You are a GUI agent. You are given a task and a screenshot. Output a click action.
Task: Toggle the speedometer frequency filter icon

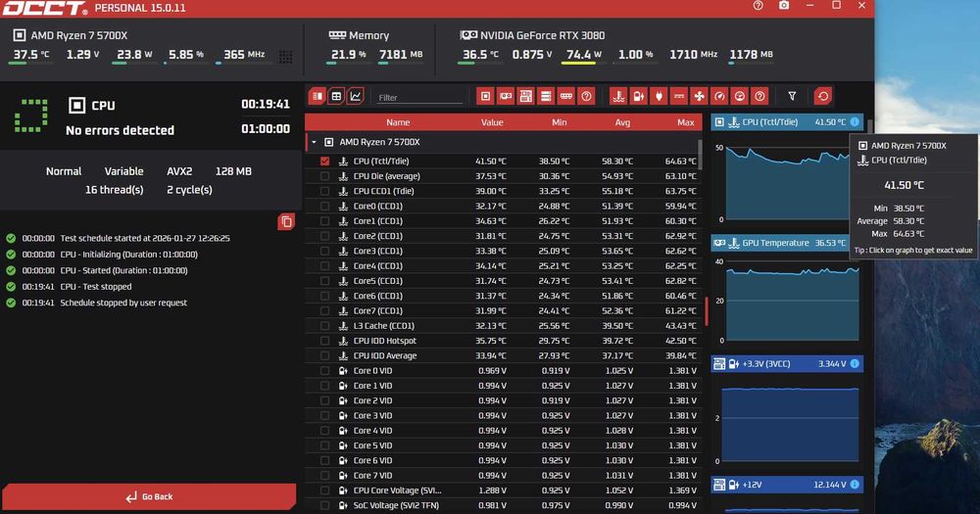[x=719, y=96]
